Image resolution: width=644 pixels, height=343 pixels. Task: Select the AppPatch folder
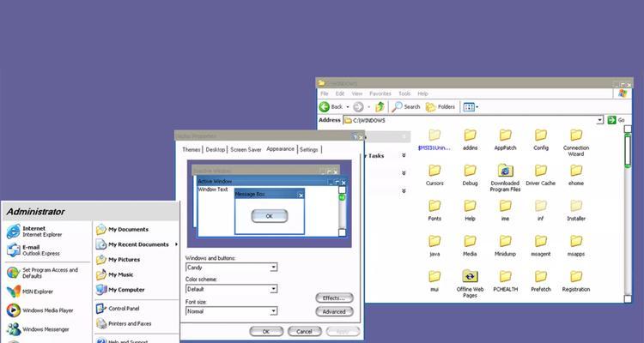point(505,140)
